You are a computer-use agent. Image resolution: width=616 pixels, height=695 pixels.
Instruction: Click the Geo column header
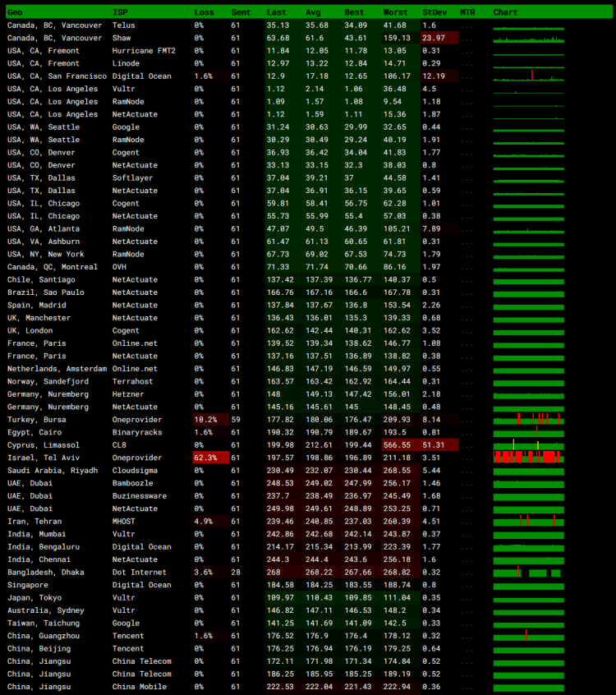(x=15, y=12)
